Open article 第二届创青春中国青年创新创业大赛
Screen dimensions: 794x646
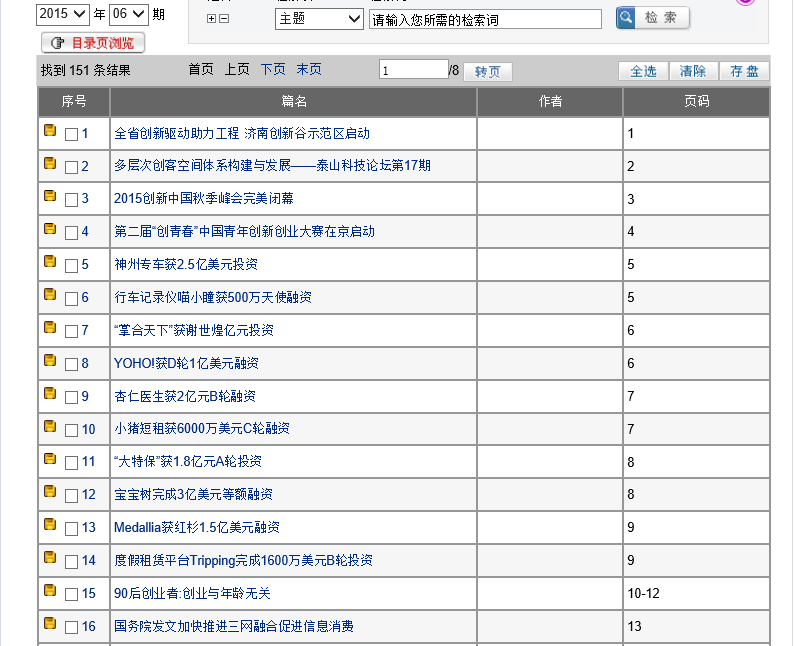[244, 231]
